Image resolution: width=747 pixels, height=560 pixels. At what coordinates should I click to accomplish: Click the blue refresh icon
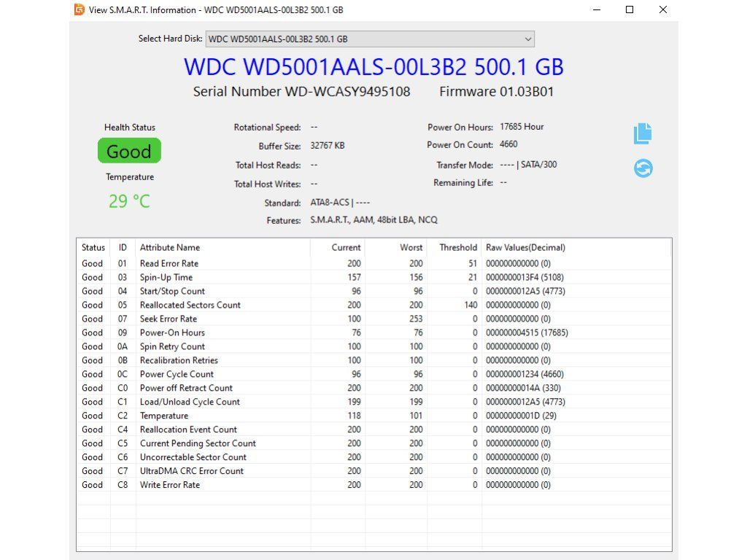click(x=643, y=168)
